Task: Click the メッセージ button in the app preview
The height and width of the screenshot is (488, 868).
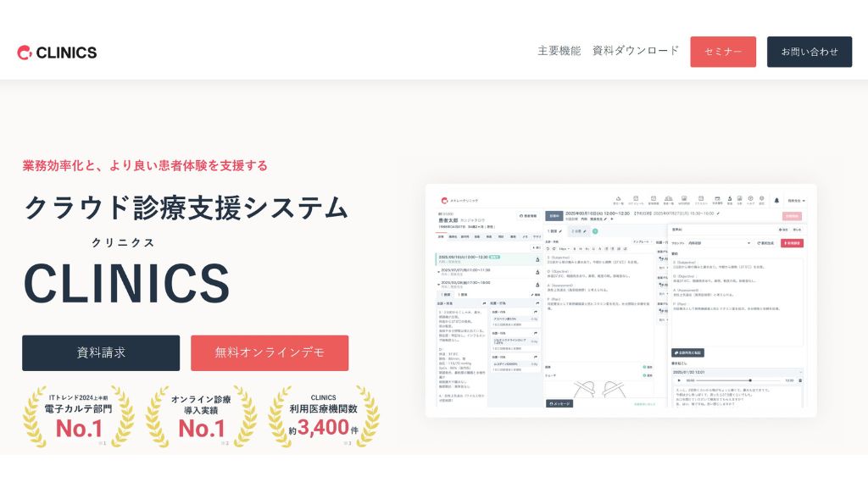Action: 559,404
